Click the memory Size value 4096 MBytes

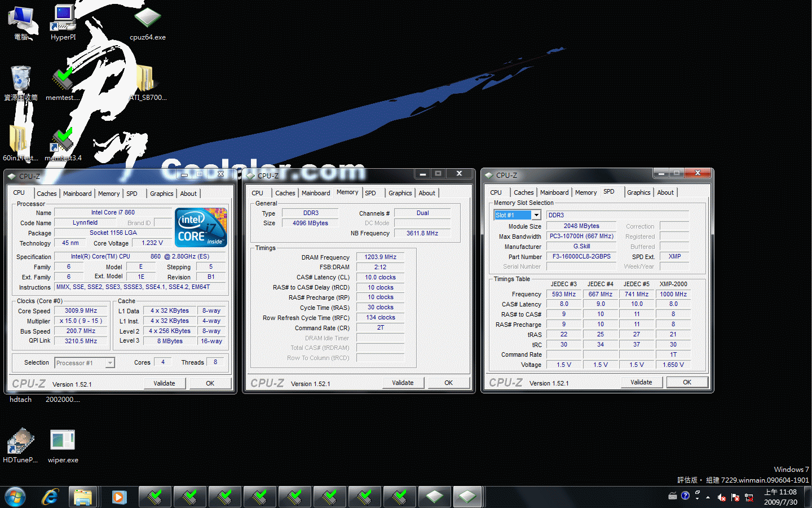point(310,224)
